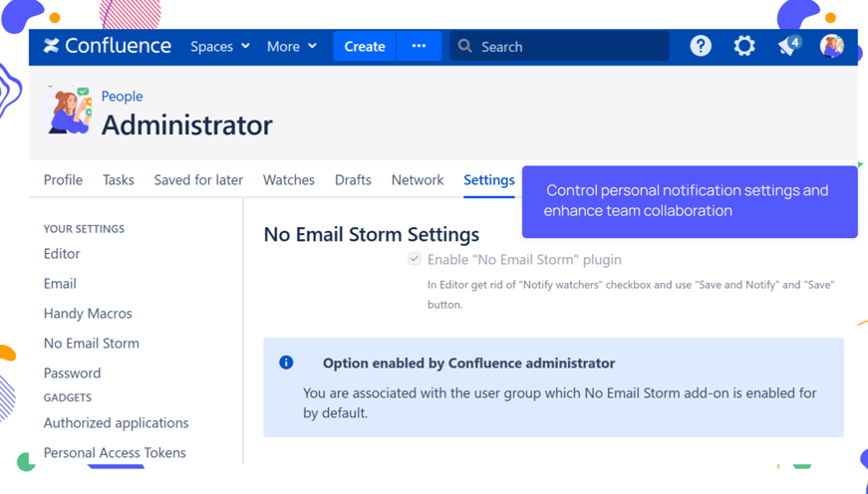
Task: Go to Personal Access Tokens settings
Action: pyautogui.click(x=115, y=452)
